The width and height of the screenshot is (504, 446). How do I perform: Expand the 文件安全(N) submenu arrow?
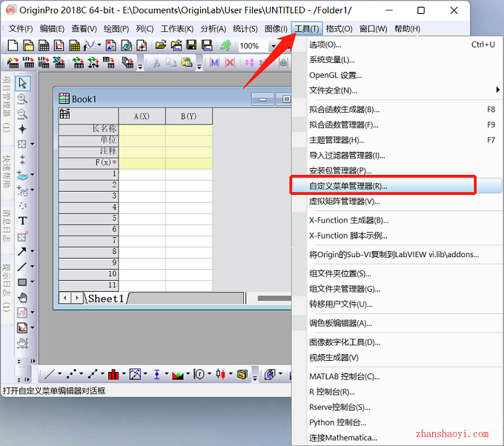497,90
